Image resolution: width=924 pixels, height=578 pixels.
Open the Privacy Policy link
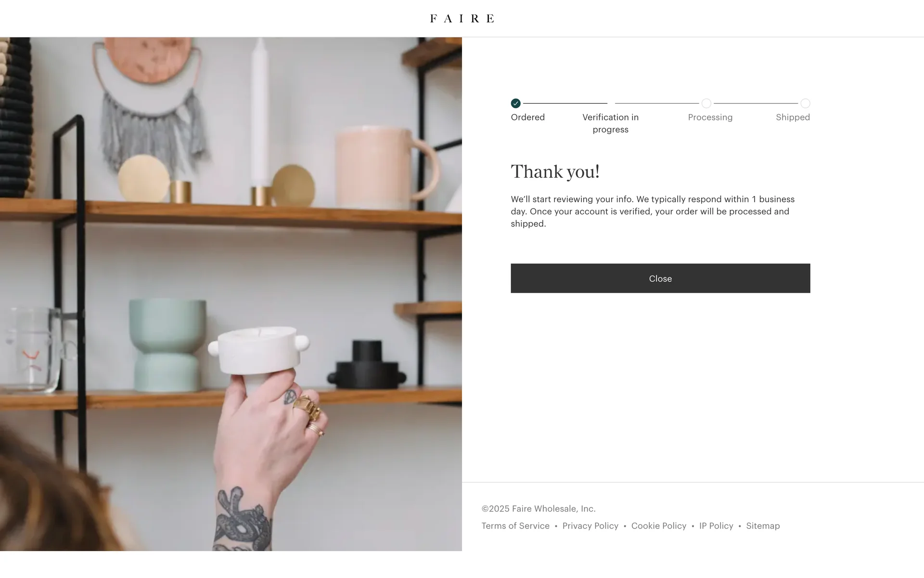point(590,525)
